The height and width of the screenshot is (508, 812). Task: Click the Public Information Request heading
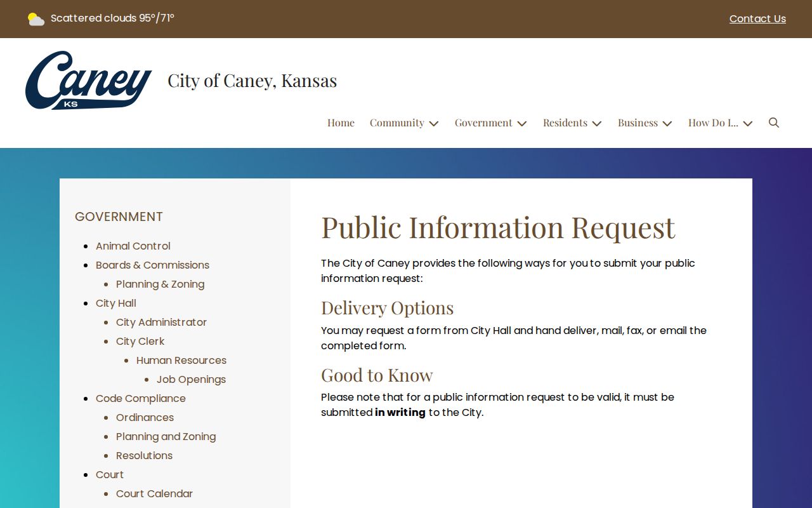pos(498,227)
